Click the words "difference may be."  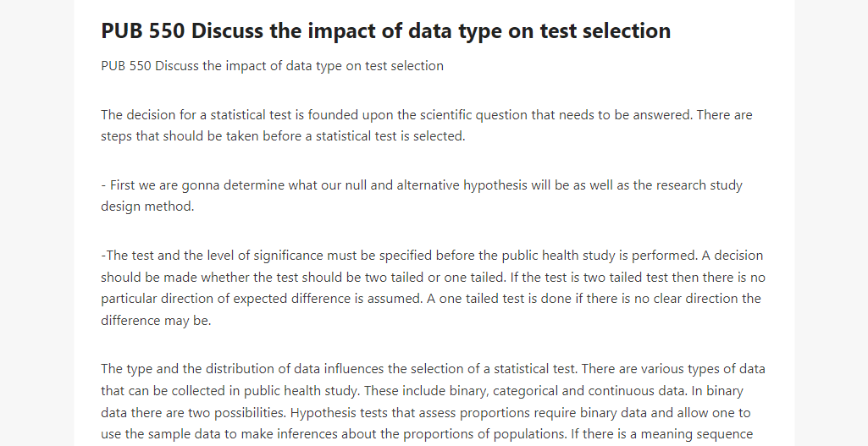tap(156, 321)
